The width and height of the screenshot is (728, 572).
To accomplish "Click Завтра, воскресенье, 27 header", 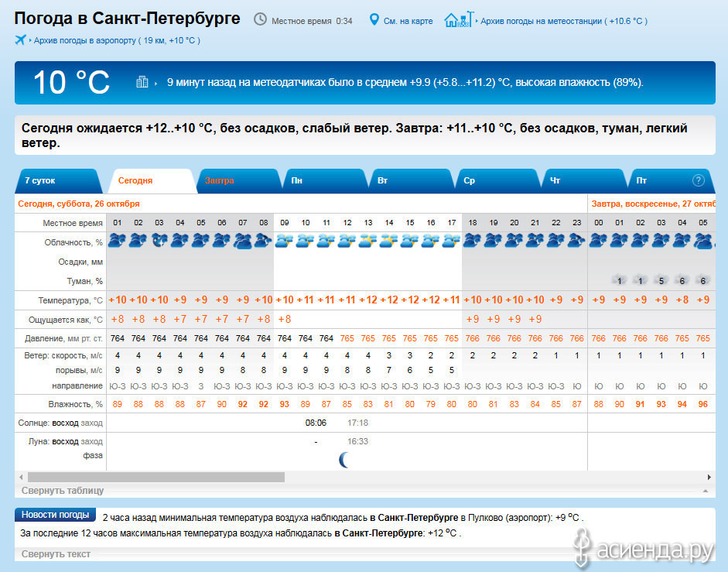I will (653, 204).
